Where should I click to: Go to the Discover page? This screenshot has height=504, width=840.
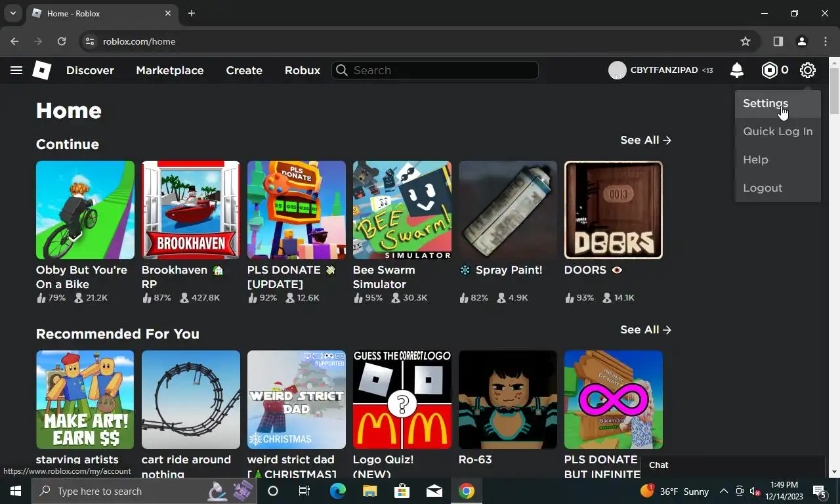pyautogui.click(x=90, y=70)
